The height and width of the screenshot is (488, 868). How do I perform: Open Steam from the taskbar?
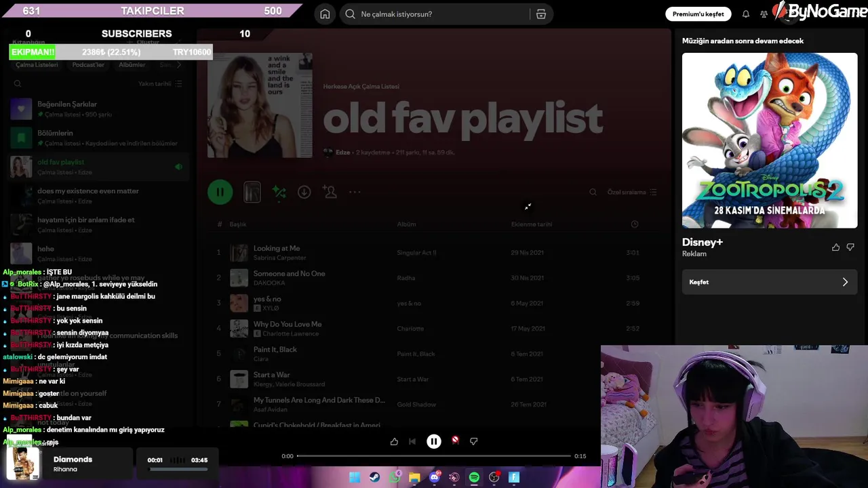(x=374, y=477)
